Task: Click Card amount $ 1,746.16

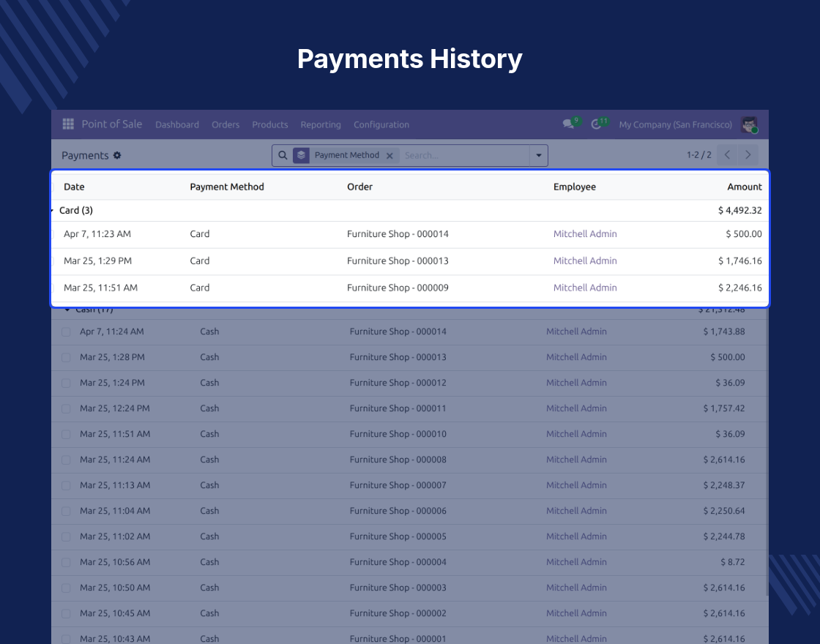Action: [x=740, y=261]
